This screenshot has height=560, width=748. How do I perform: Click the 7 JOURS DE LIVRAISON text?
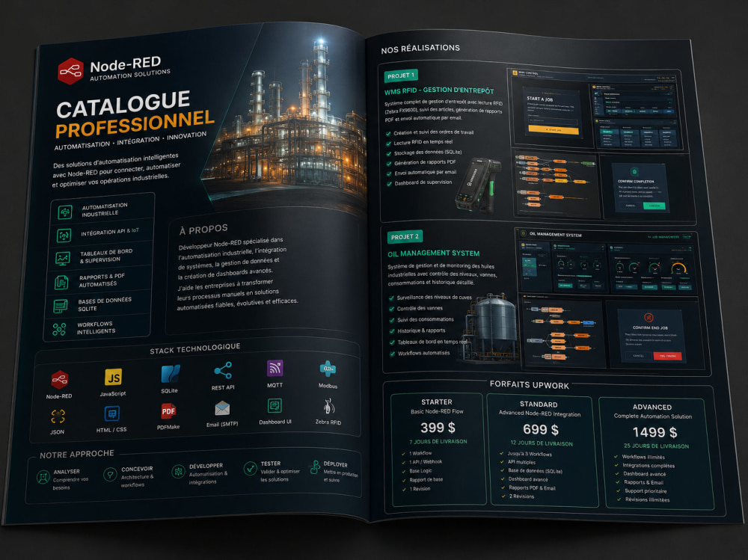coord(438,442)
